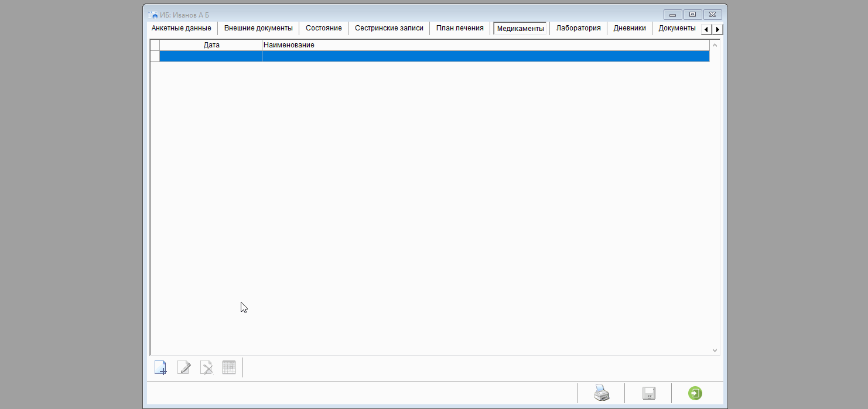Click the delete record icon
This screenshot has width=868, height=409.
coord(206,367)
